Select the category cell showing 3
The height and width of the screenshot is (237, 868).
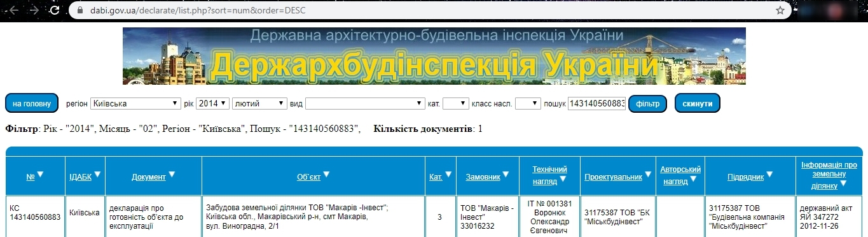(x=439, y=217)
